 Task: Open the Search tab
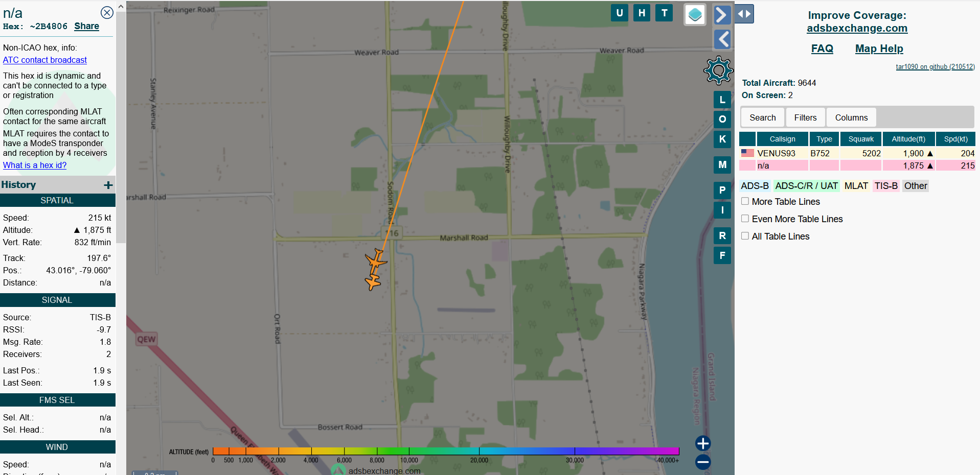point(763,117)
